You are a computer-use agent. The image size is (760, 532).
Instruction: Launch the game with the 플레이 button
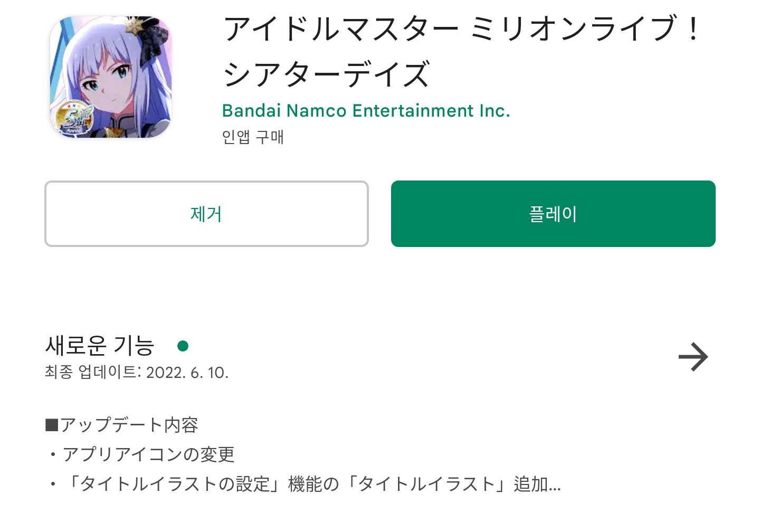[553, 214]
